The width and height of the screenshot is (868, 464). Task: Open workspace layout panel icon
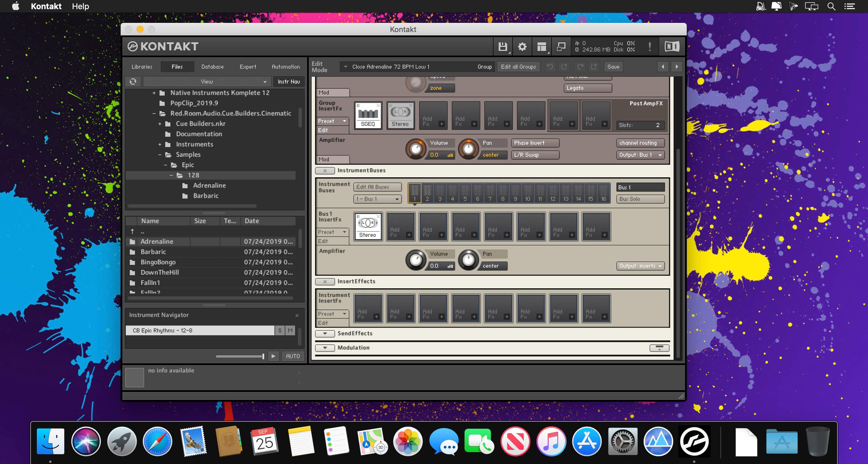pos(541,47)
